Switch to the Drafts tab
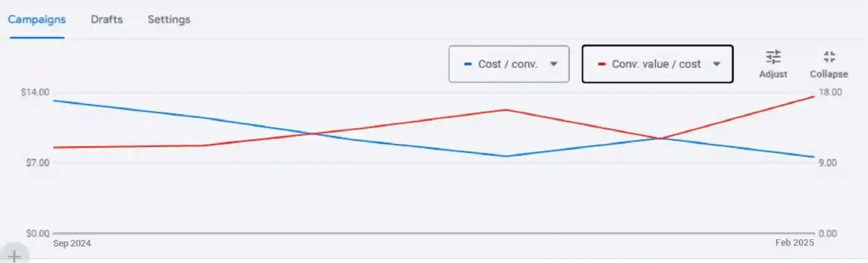The image size is (868, 263). click(107, 19)
